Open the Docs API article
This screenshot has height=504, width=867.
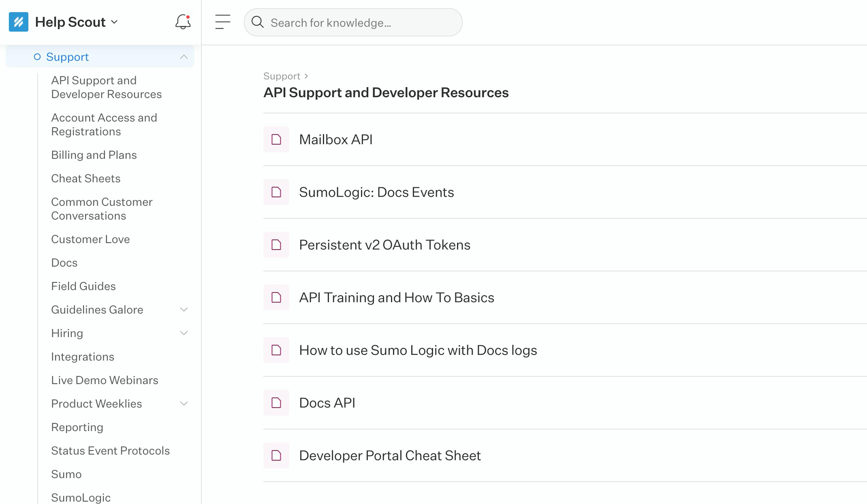click(x=327, y=403)
